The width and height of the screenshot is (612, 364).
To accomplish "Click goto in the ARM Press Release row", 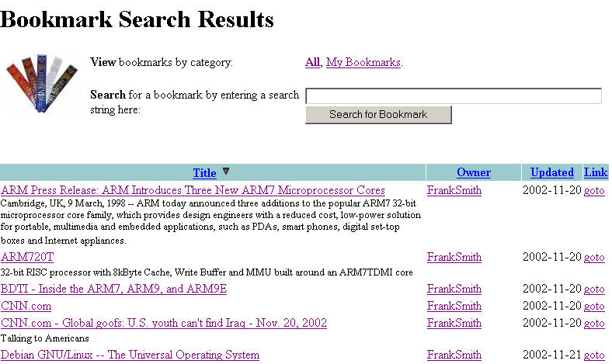I will (594, 191).
